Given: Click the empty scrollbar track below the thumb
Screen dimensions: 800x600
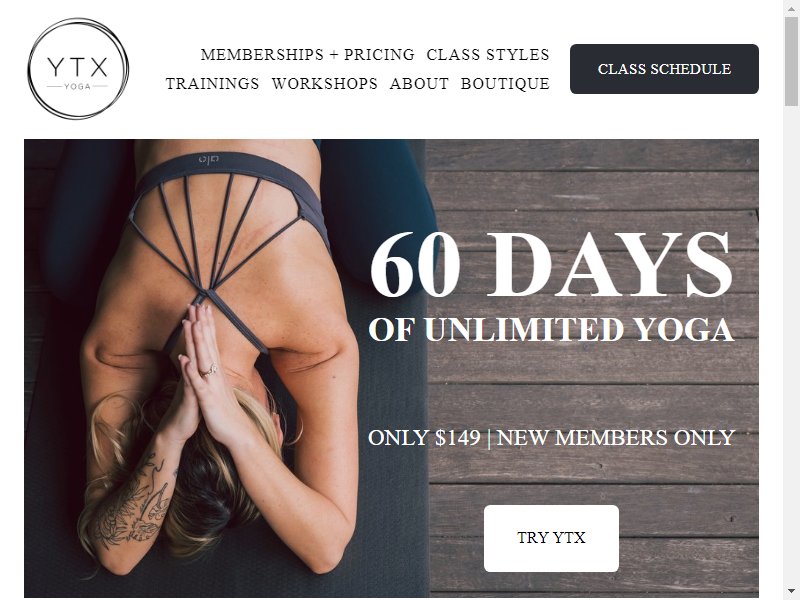Looking at the screenshot, I should [791, 346].
